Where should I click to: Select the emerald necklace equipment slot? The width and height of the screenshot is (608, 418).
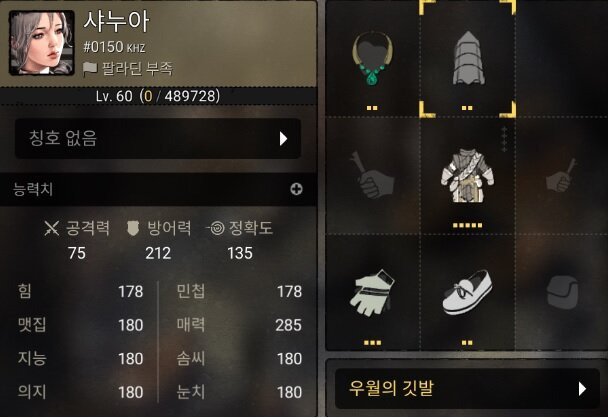point(372,59)
